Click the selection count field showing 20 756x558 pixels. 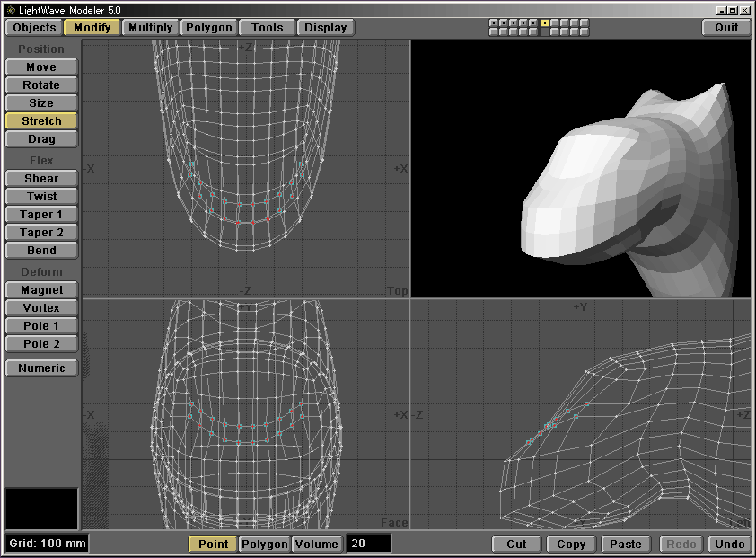pyautogui.click(x=369, y=544)
